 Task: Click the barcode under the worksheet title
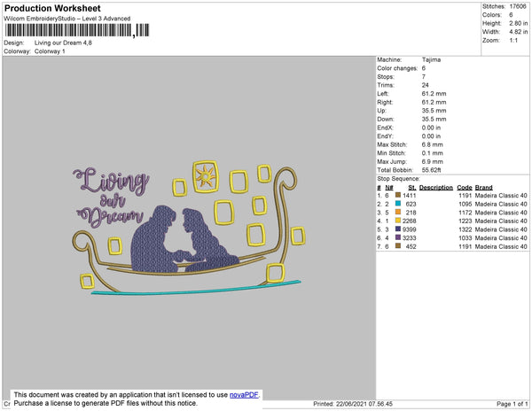tap(77, 30)
